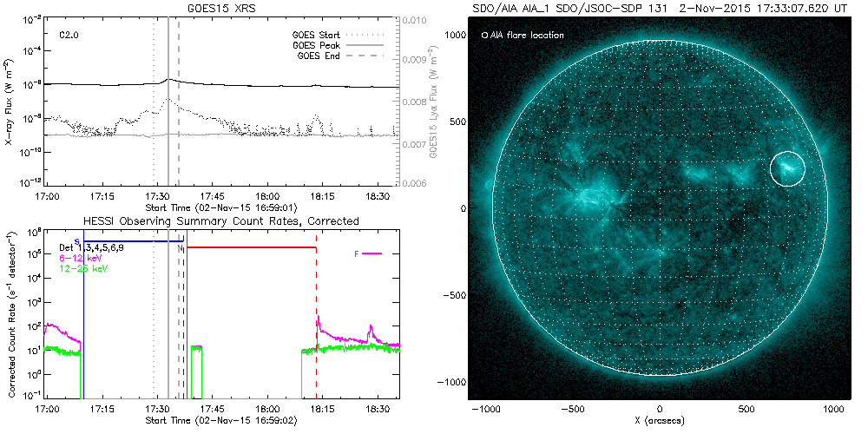Screen dimensions: 868x434
Task: Select the green "12-25 keV" legend label
Action: (83, 268)
